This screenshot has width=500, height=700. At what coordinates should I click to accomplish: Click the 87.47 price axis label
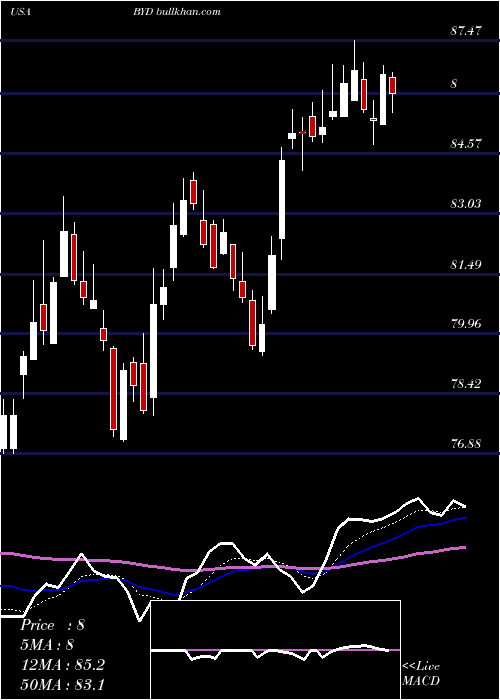point(466,31)
